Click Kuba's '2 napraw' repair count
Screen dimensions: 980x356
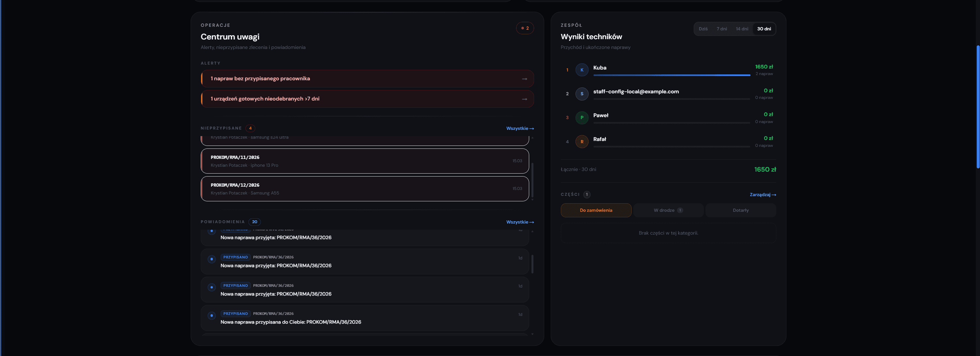tap(764, 74)
